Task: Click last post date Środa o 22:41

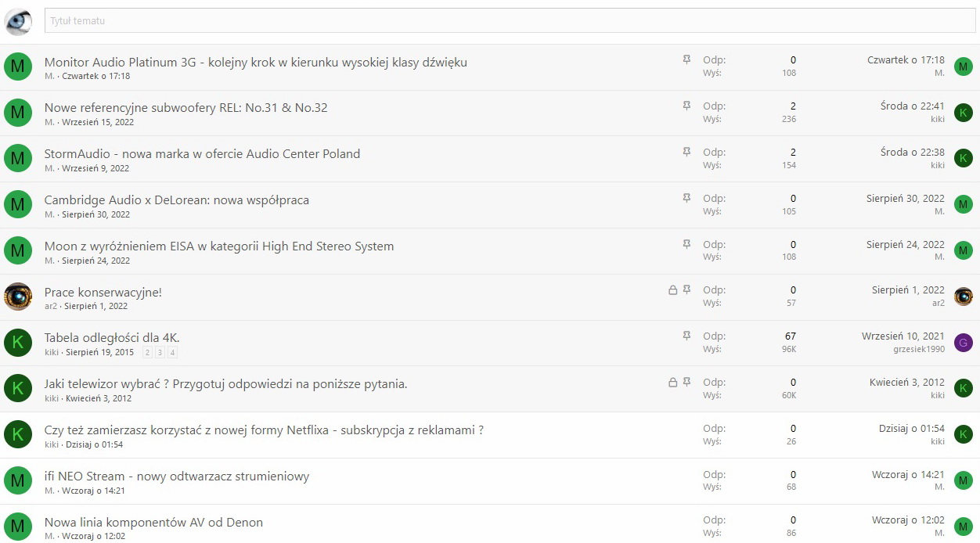Action: [x=913, y=106]
